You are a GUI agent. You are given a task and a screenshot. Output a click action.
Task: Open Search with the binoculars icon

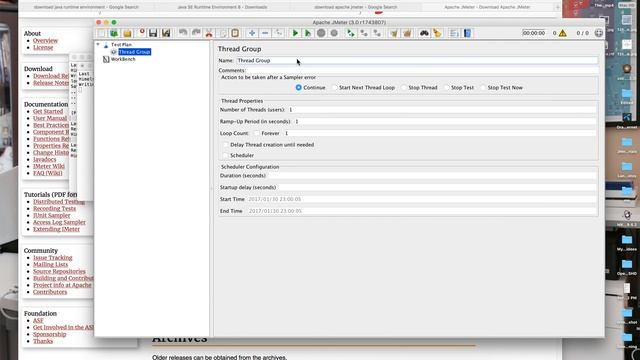(424, 33)
